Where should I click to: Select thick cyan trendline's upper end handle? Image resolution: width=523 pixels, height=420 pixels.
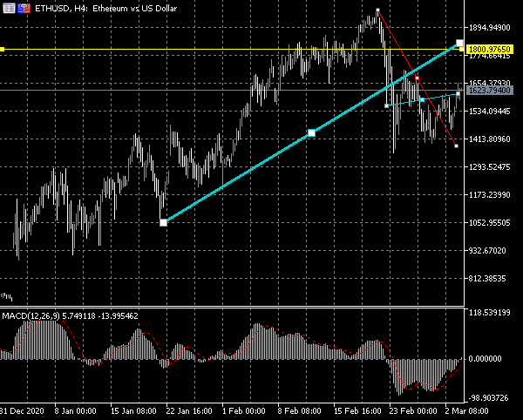459,43
